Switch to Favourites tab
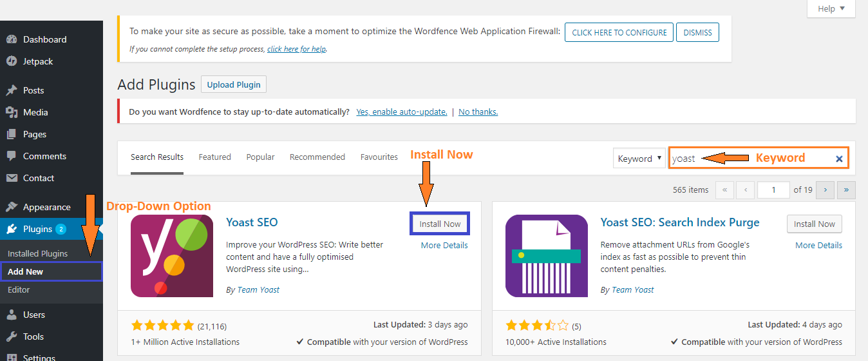868x361 pixels. [379, 157]
